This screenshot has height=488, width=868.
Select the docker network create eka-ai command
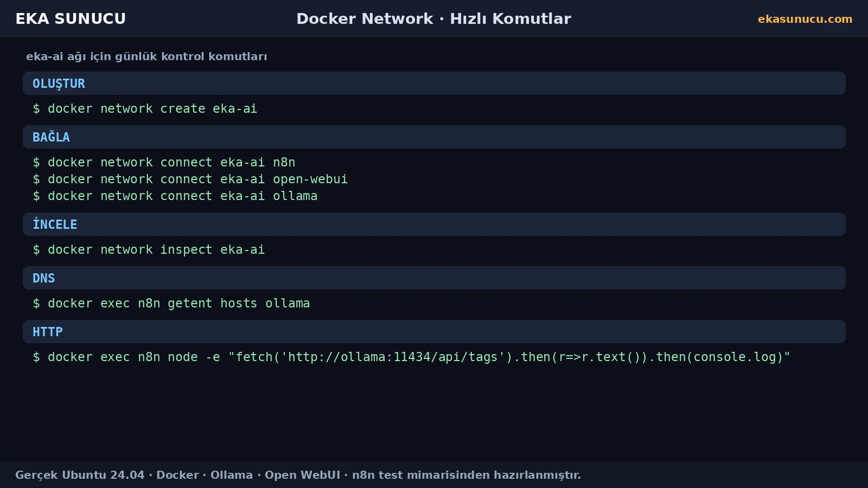pyautogui.click(x=145, y=109)
